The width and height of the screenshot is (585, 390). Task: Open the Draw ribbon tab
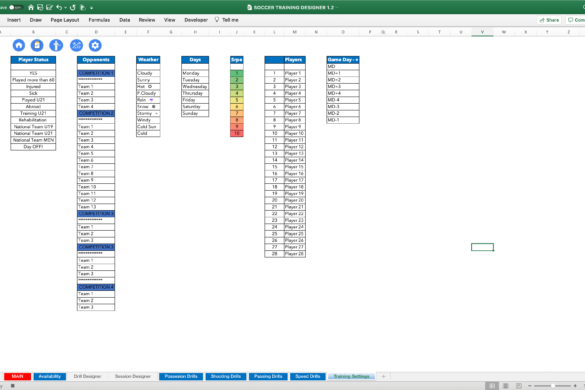pos(36,20)
